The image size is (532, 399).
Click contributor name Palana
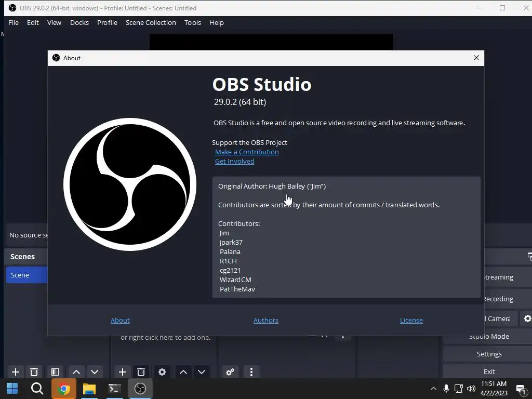click(230, 252)
